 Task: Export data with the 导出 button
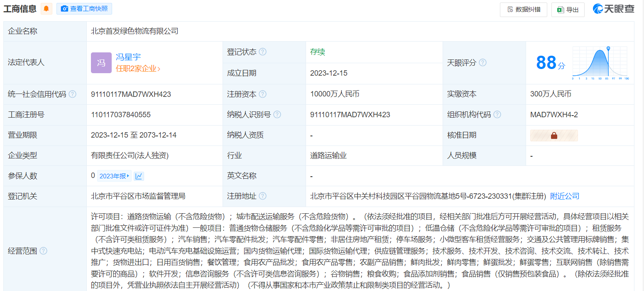click(x=568, y=10)
